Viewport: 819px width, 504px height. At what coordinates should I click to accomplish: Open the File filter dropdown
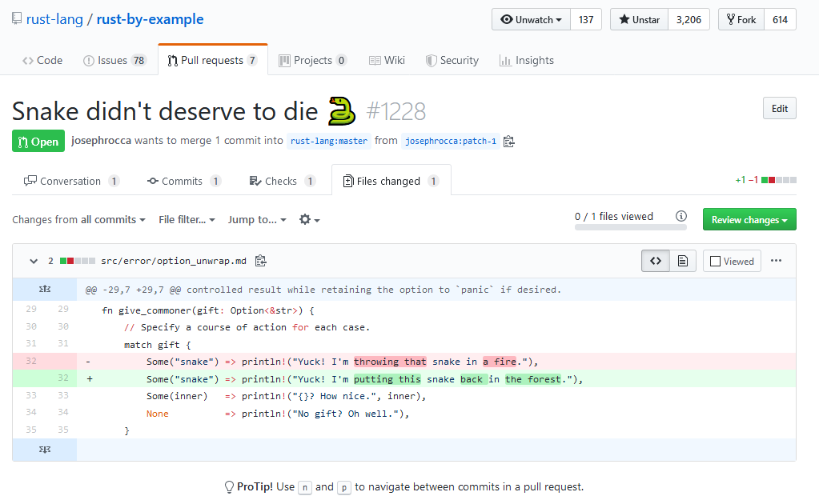point(187,220)
